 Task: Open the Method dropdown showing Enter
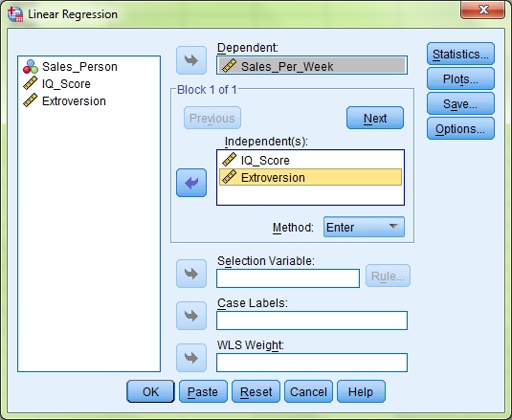(364, 227)
